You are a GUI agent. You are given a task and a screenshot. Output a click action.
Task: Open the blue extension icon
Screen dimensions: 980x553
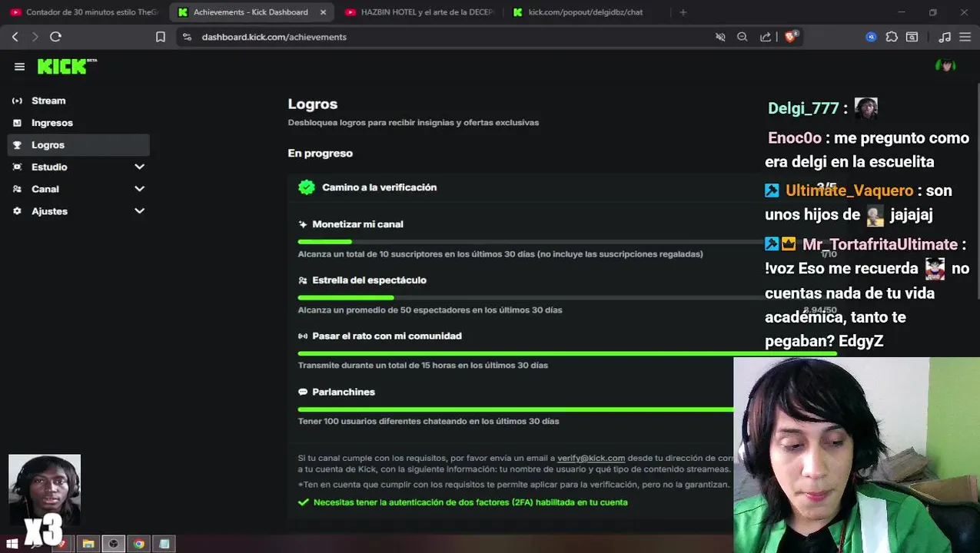871,37
